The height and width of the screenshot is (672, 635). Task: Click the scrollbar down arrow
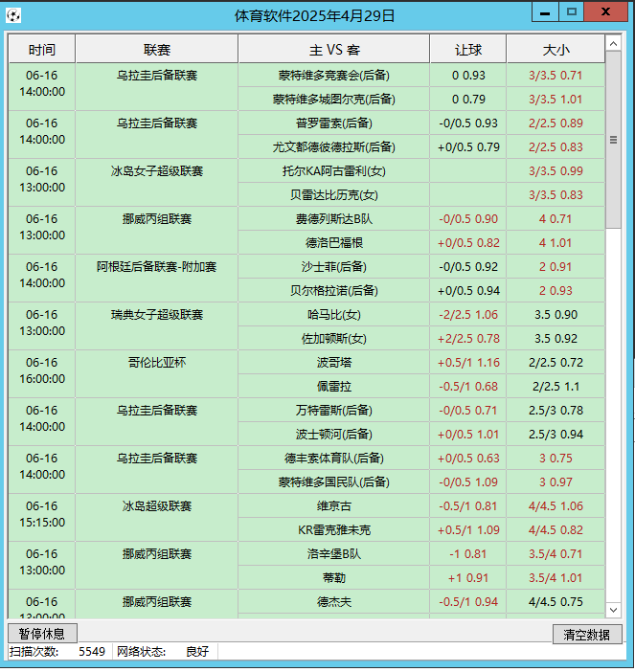pos(614,610)
